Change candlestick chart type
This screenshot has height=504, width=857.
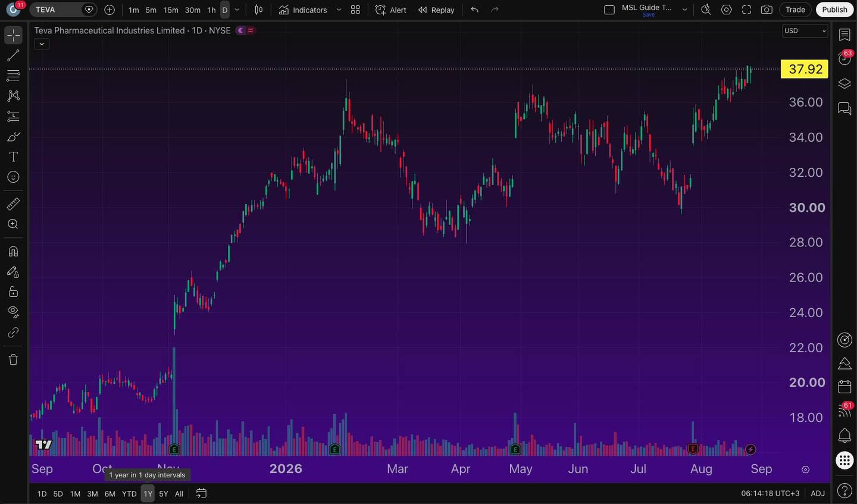click(259, 10)
